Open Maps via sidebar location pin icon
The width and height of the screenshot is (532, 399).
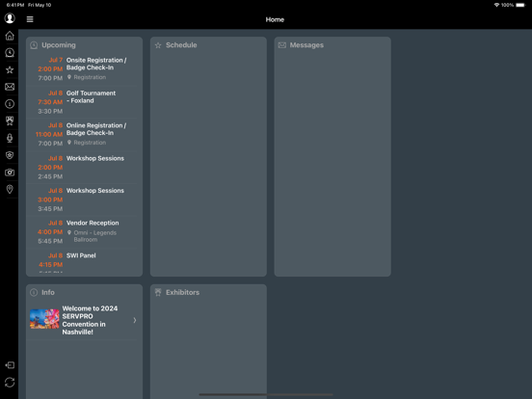(x=10, y=189)
